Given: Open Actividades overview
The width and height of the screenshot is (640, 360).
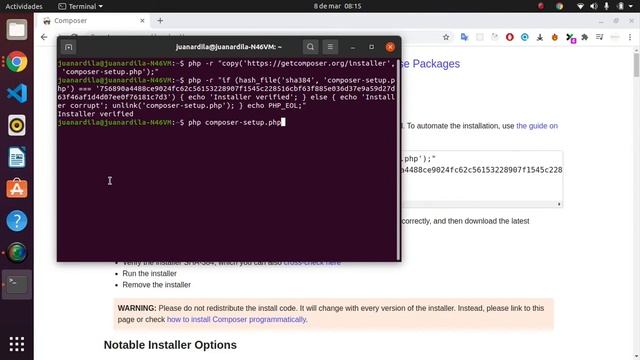Looking at the screenshot, I should [24, 6].
